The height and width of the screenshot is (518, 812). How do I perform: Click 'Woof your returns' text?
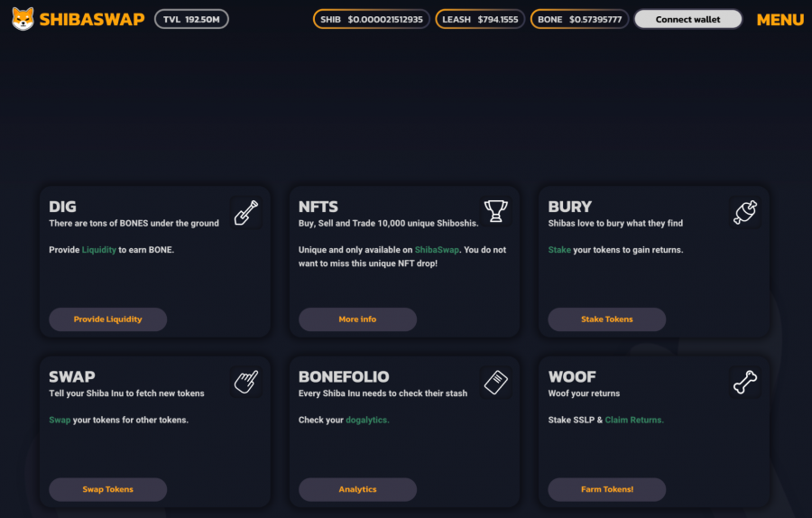(584, 393)
